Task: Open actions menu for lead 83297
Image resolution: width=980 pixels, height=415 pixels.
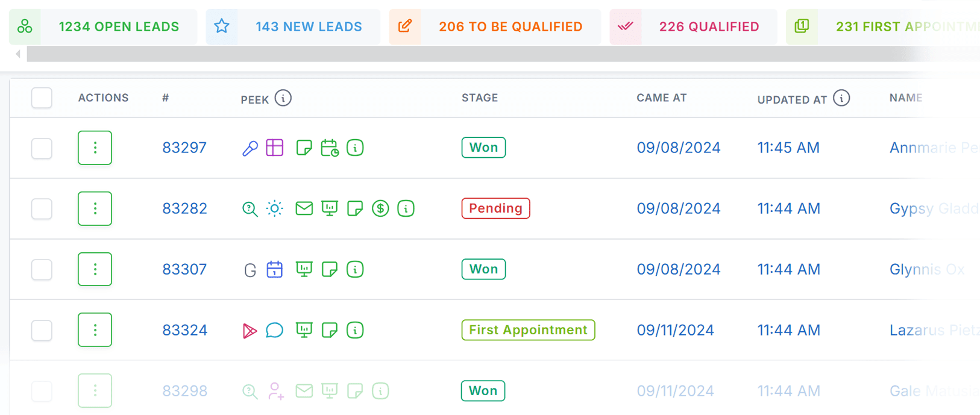Action: point(95,148)
